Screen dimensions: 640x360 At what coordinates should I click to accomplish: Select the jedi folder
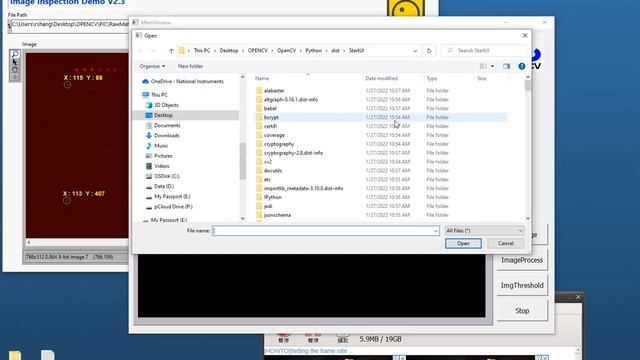pyautogui.click(x=268, y=206)
